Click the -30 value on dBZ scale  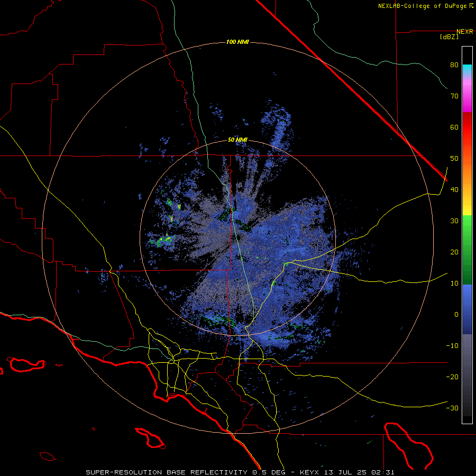452,408
